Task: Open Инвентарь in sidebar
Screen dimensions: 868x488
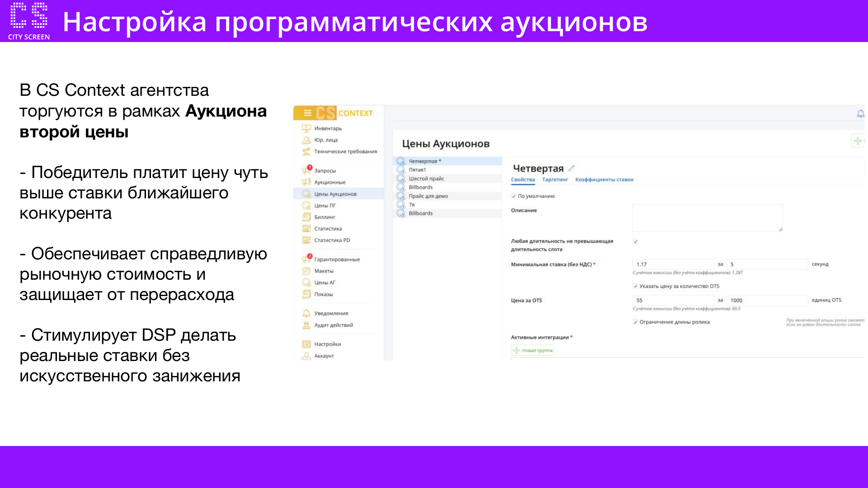Action: [328, 128]
